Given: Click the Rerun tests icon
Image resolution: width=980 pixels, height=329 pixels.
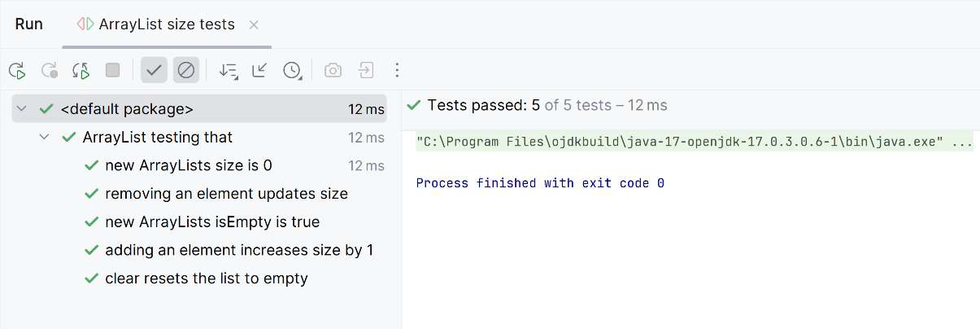Looking at the screenshot, I should (17, 71).
